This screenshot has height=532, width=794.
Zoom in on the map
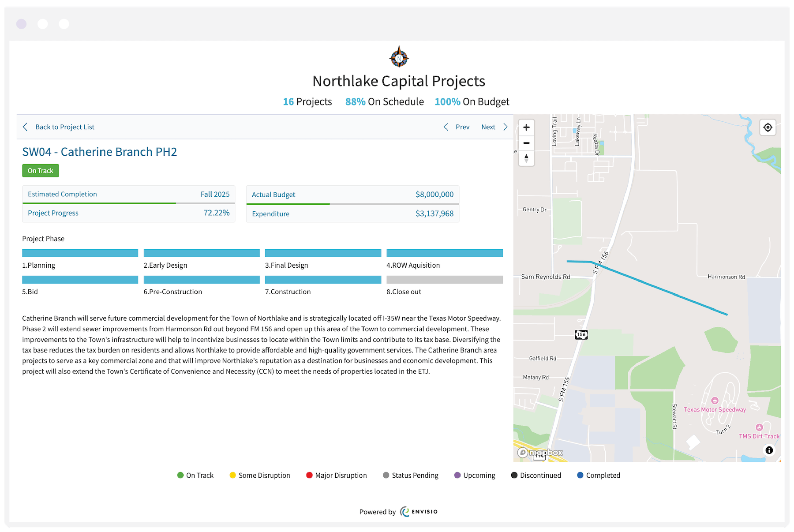tap(526, 127)
